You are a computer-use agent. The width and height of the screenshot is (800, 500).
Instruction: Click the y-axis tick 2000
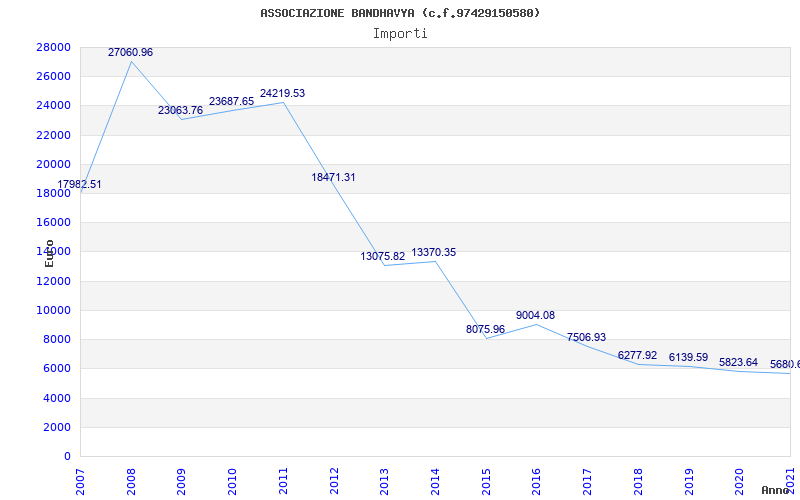click(57, 428)
